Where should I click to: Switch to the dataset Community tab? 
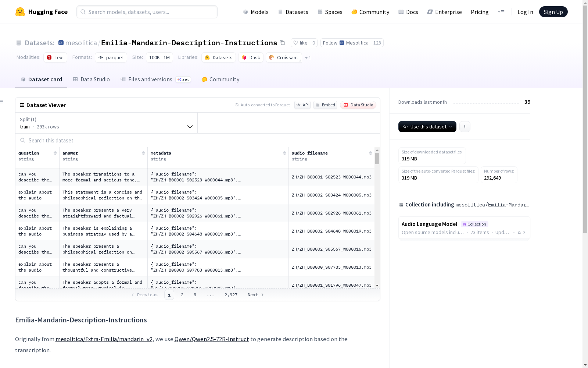point(220,79)
